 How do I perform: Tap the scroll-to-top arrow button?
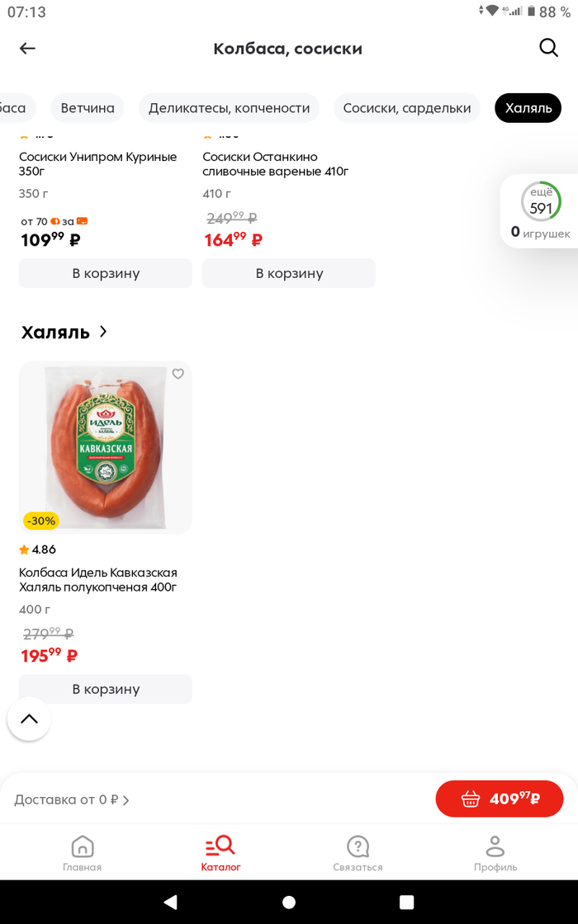point(29,719)
